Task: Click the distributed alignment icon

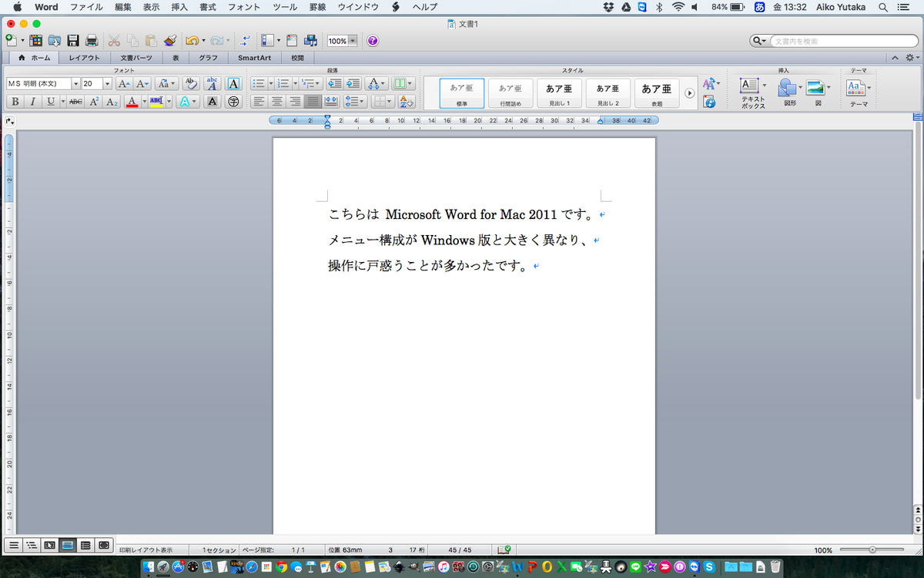Action: (331, 101)
